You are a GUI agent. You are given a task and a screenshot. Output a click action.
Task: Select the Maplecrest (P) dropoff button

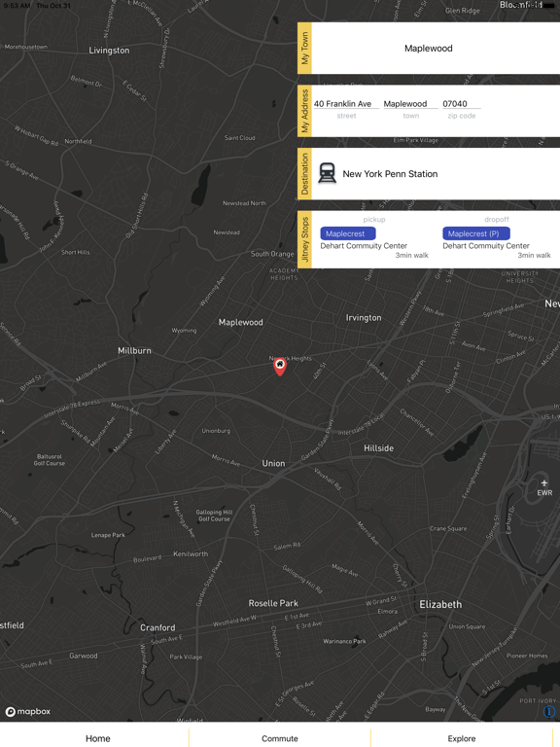[x=476, y=233]
